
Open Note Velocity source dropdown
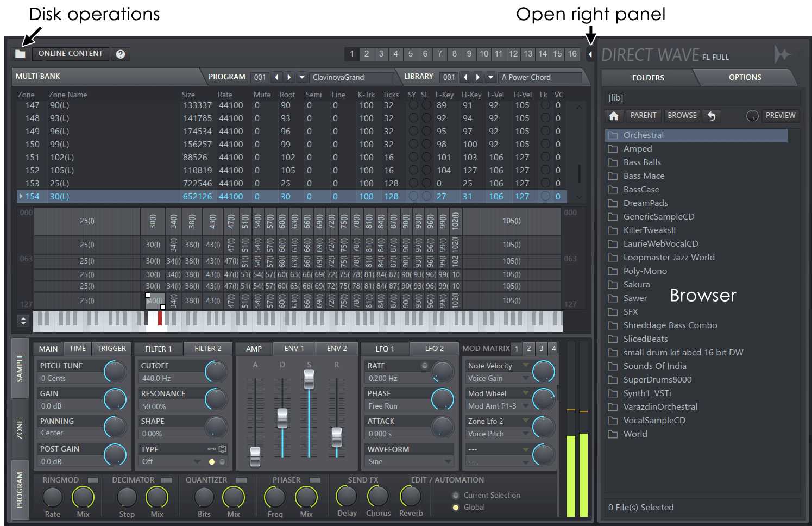tap(526, 365)
